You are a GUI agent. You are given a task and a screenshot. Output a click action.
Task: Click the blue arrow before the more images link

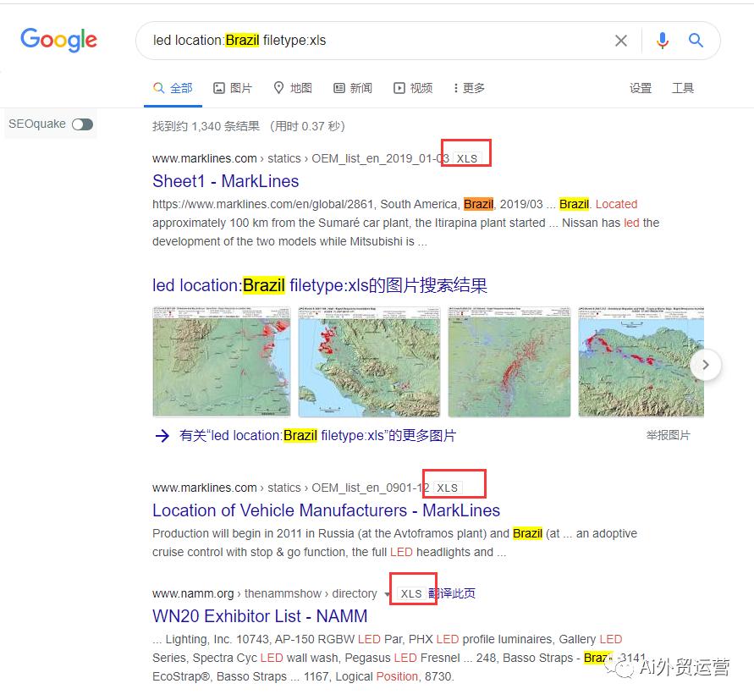pyautogui.click(x=163, y=435)
